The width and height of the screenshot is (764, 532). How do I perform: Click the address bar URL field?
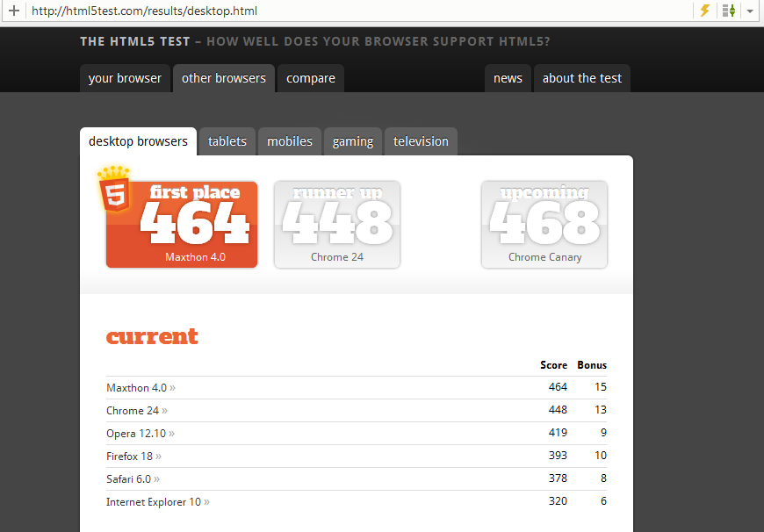pyautogui.click(x=359, y=11)
